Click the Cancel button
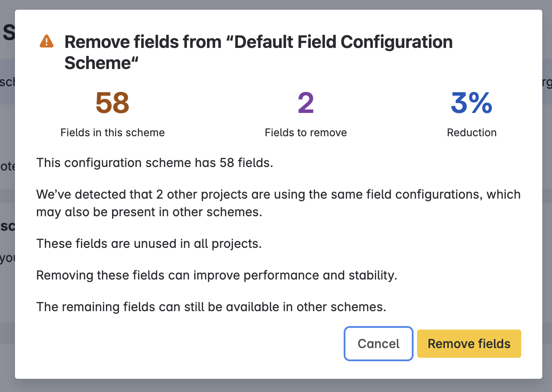The image size is (552, 392). pos(378,344)
